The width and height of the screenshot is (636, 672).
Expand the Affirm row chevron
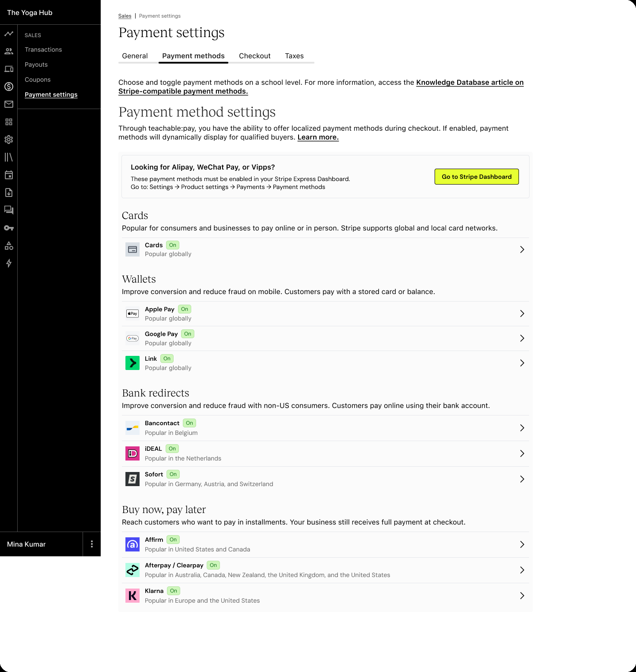click(522, 544)
